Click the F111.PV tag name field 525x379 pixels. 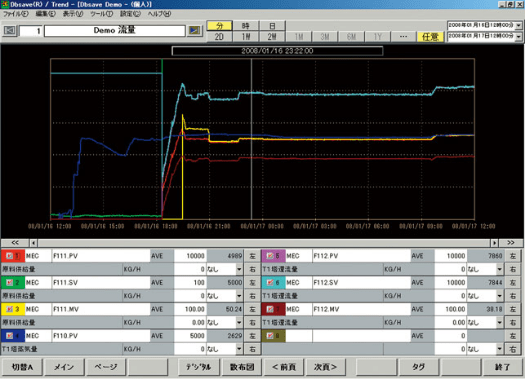(x=101, y=256)
